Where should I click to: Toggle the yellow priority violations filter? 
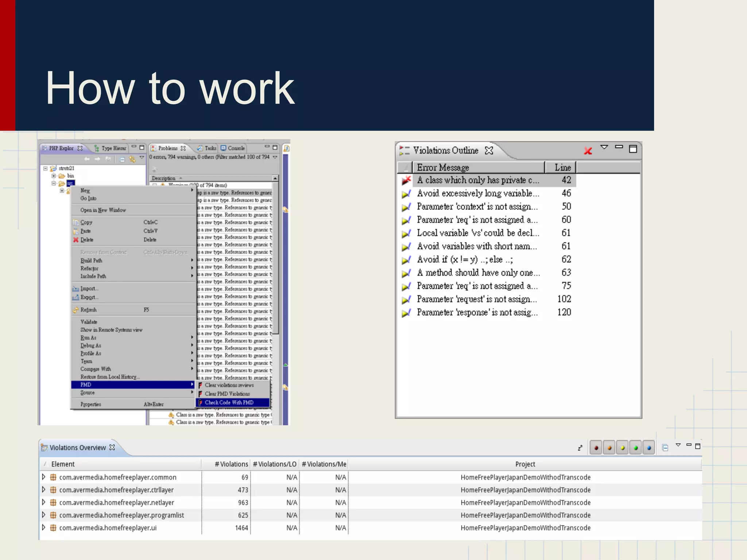622,448
